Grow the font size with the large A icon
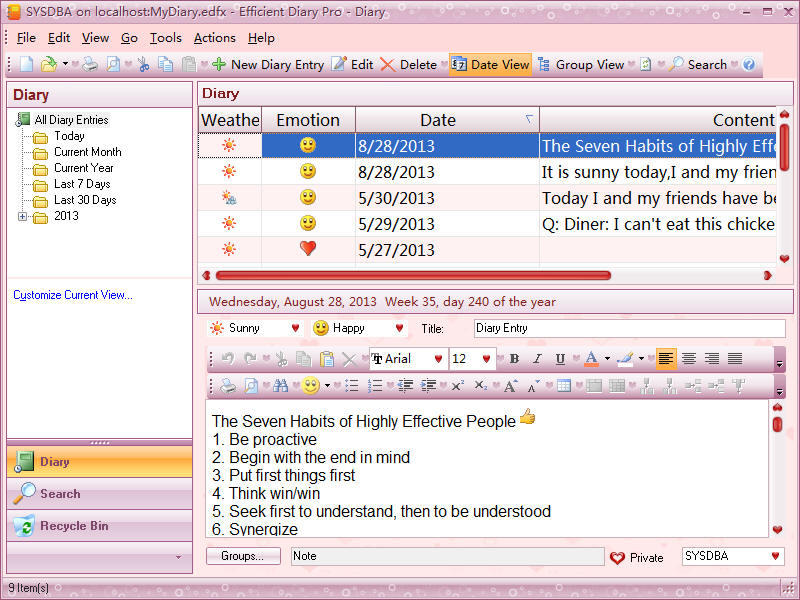800x600 pixels. click(511, 386)
